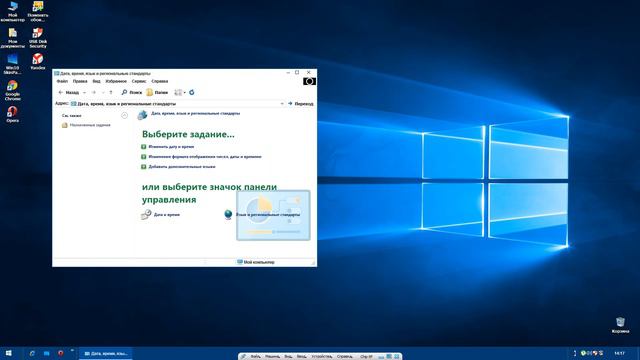Launch Google Chrome from desktop
This screenshot has height=360, width=640.
[13, 91]
